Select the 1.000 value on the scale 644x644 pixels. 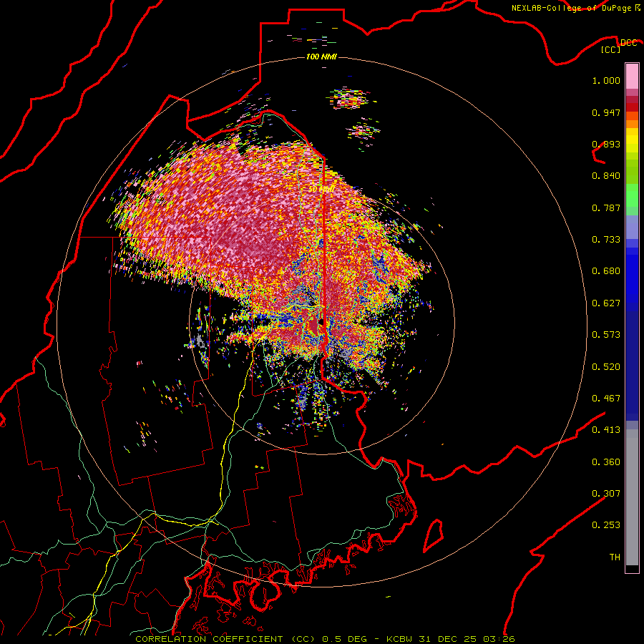pos(606,80)
